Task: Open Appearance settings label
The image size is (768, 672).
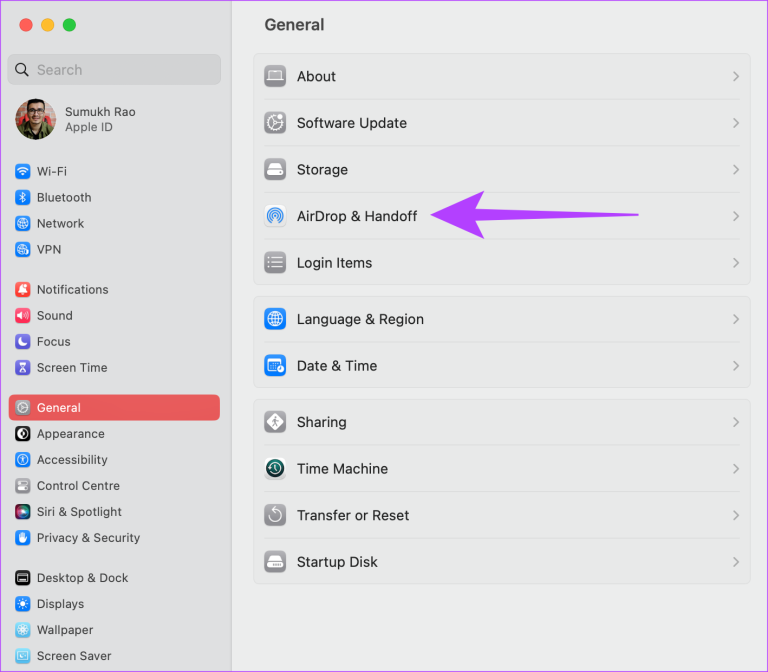Action: tap(71, 433)
